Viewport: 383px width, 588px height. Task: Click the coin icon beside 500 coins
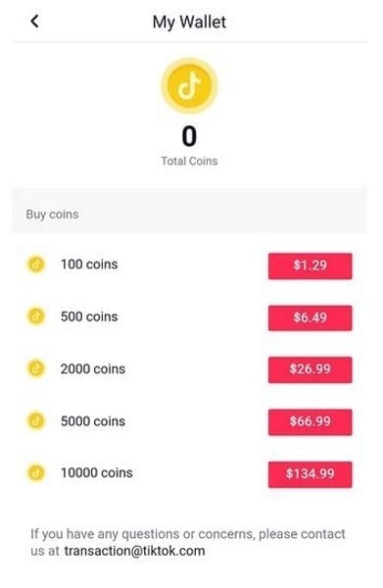click(x=36, y=317)
